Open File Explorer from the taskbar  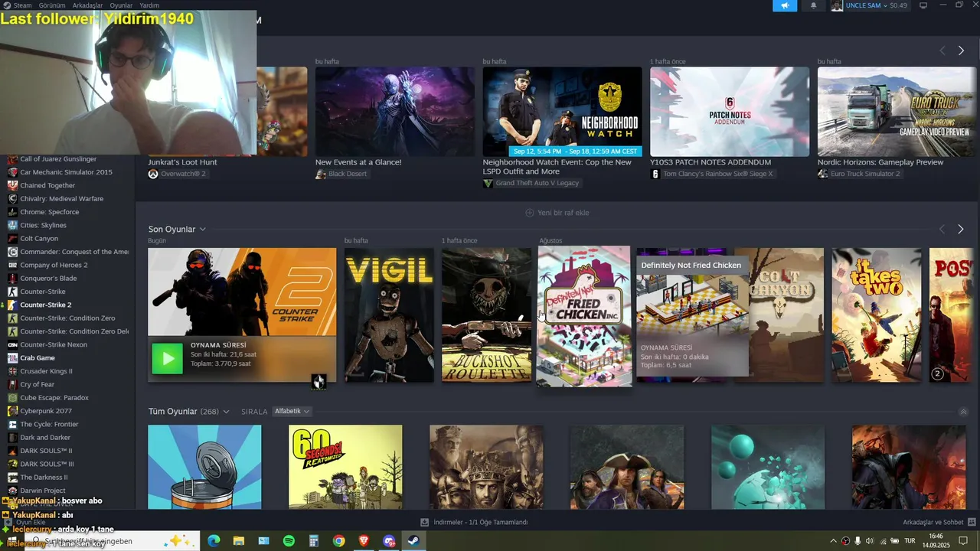point(239,541)
